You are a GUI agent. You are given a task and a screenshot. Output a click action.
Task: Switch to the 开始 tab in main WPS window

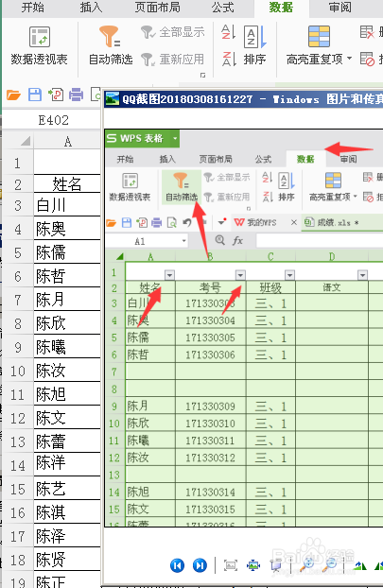[x=33, y=8]
